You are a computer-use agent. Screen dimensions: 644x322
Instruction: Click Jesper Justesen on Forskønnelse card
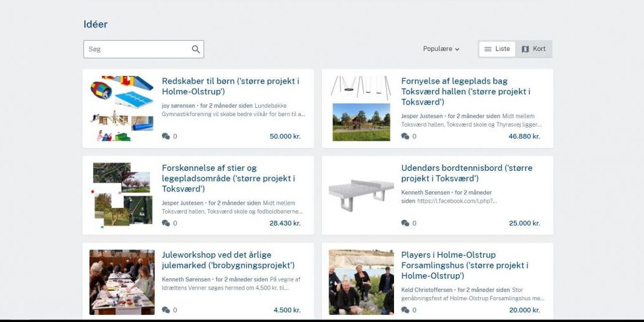(x=182, y=203)
